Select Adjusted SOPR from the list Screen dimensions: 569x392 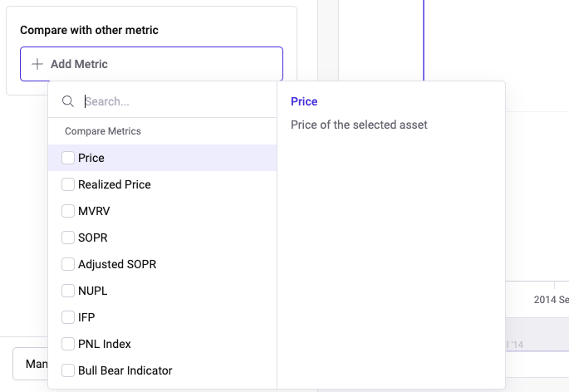coord(117,264)
